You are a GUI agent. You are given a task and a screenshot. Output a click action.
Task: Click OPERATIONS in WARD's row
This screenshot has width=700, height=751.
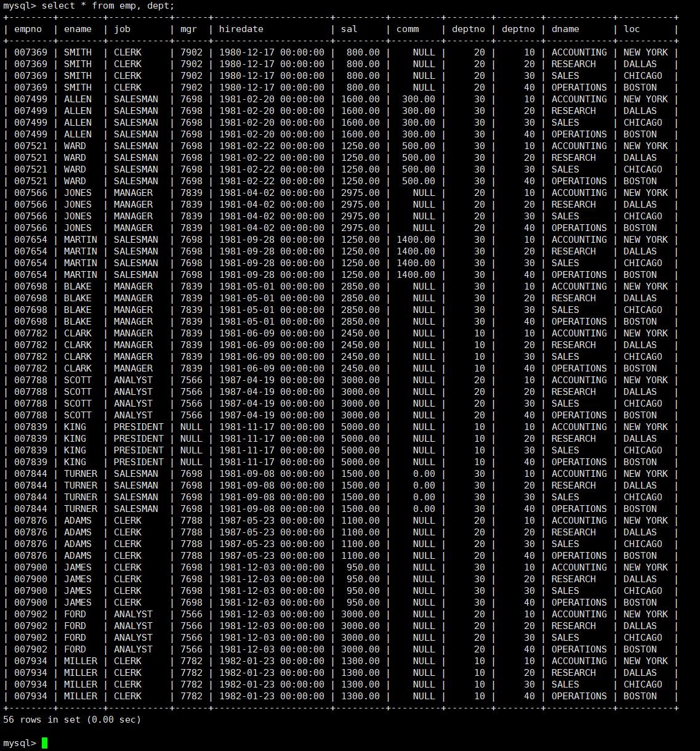pyautogui.click(x=579, y=181)
